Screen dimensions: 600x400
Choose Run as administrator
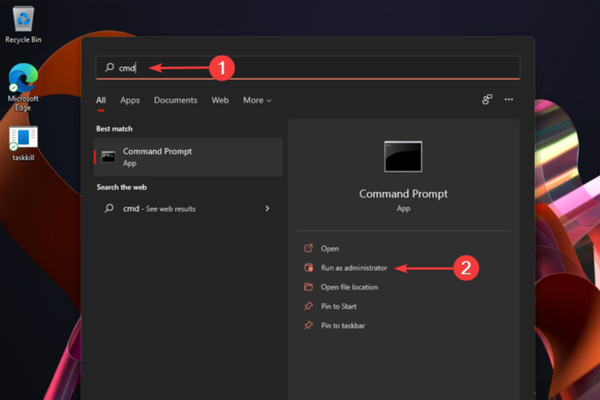[355, 268]
